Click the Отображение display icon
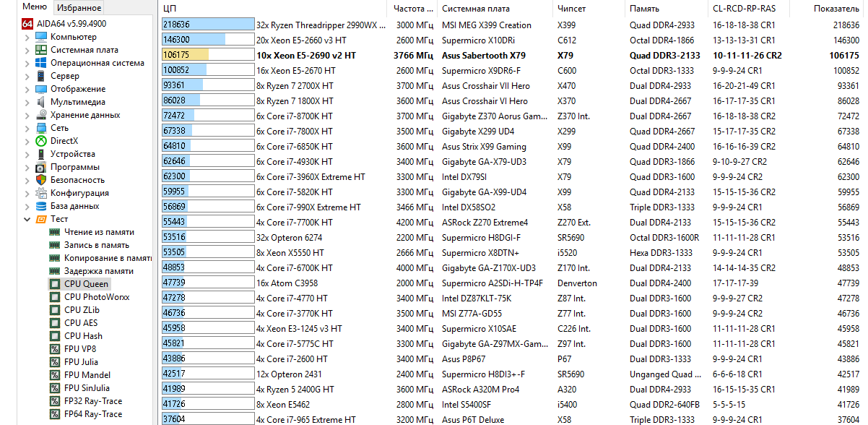The width and height of the screenshot is (868, 425). tap(41, 89)
